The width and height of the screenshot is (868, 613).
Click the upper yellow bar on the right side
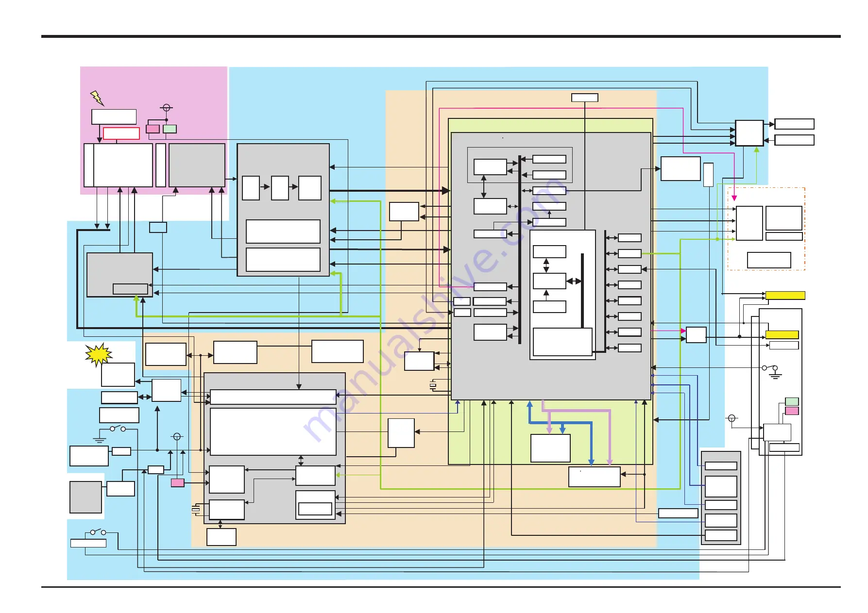click(x=785, y=295)
